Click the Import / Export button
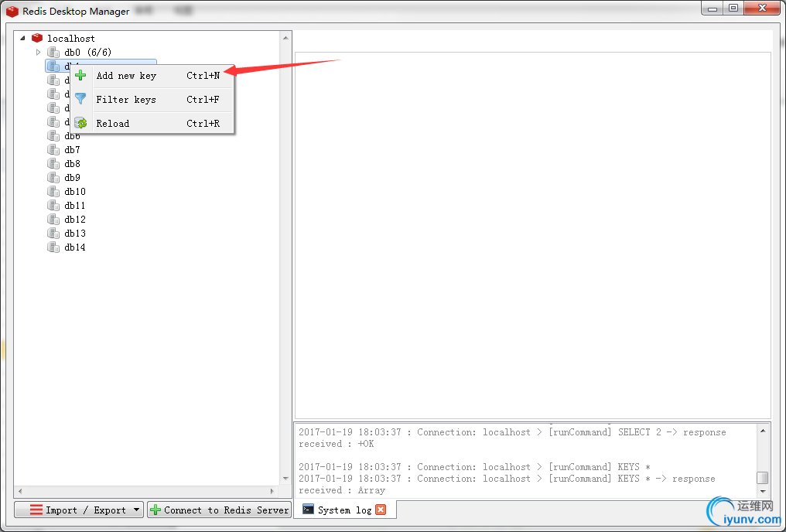The width and height of the screenshot is (786, 532). coord(79,510)
